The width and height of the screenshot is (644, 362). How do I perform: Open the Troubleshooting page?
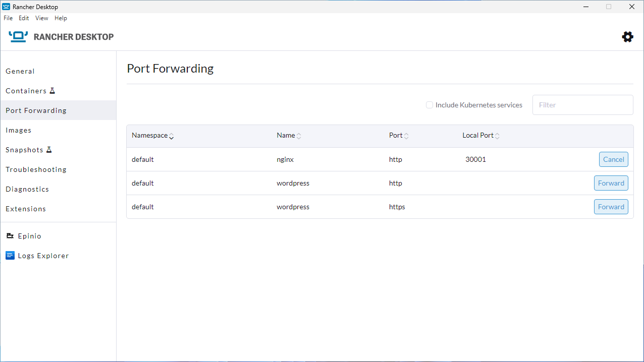36,169
